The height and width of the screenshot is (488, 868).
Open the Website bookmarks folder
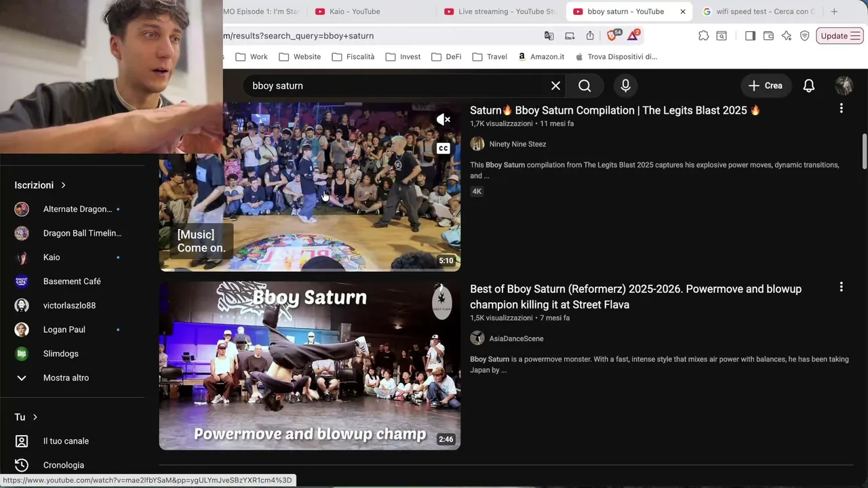300,57
